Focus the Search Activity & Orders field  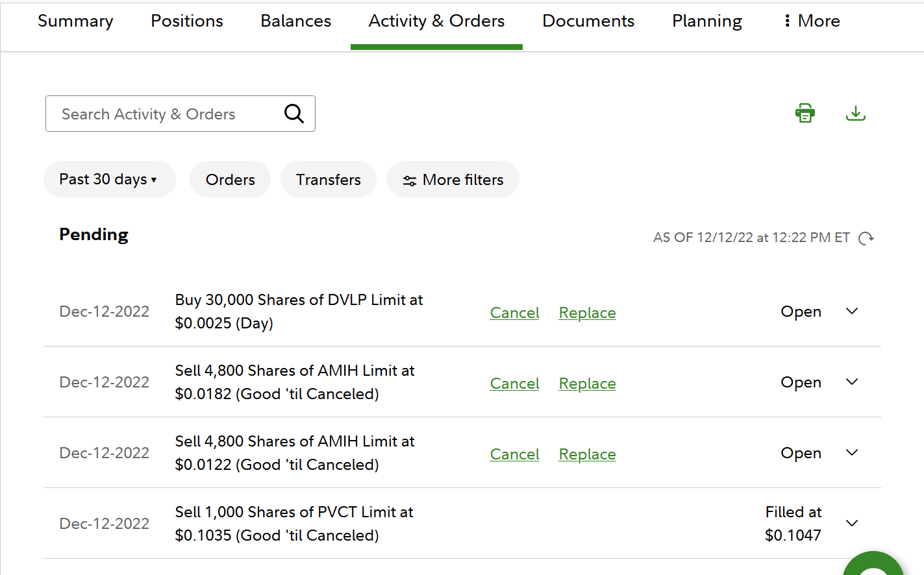169,114
